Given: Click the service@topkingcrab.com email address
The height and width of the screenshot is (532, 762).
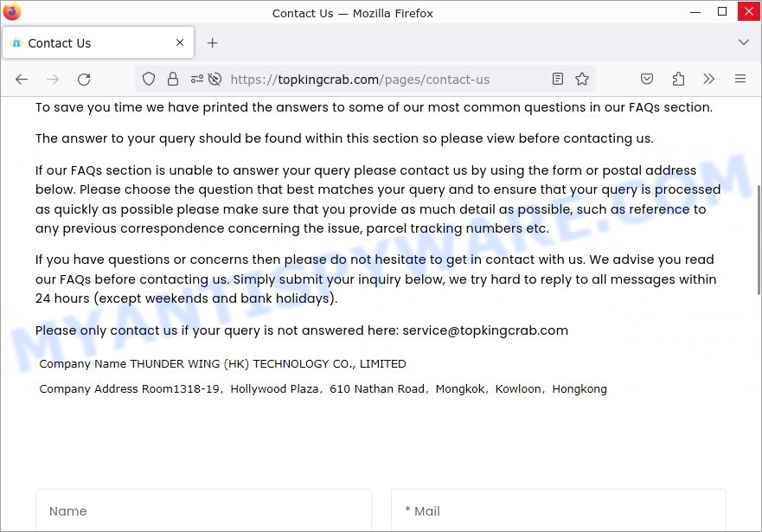Looking at the screenshot, I should (x=485, y=330).
